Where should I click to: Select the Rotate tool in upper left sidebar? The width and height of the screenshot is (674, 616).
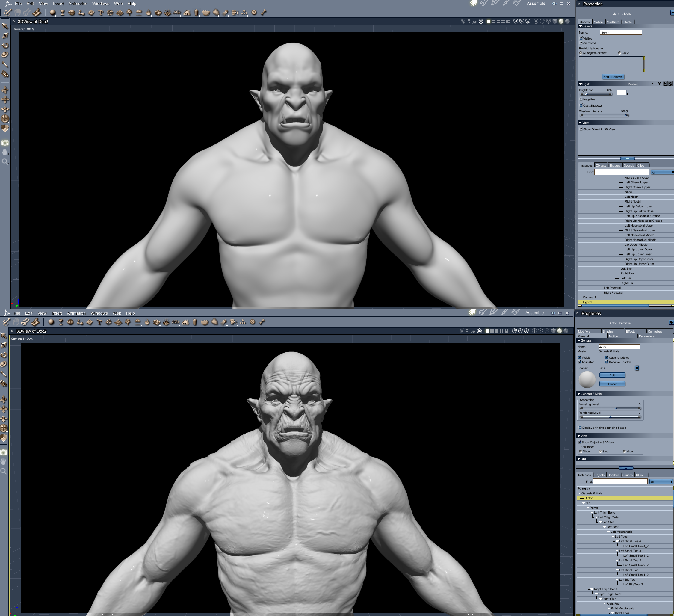tap(5, 45)
